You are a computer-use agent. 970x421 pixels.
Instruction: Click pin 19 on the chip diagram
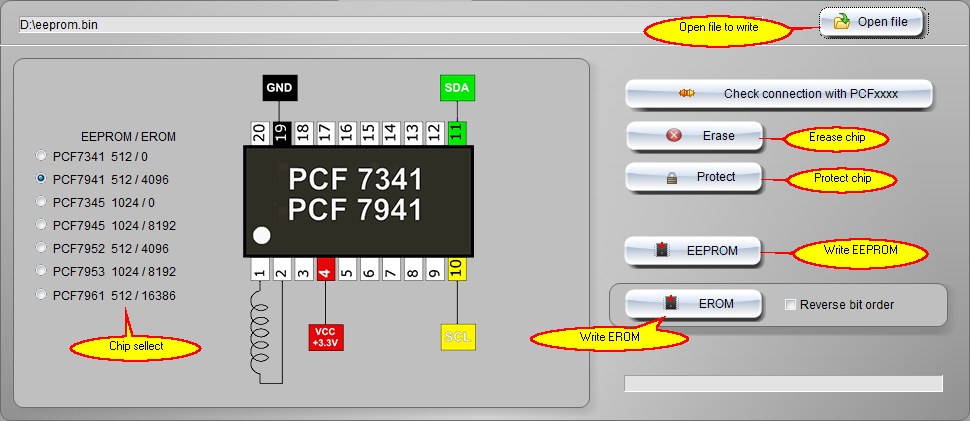[281, 134]
